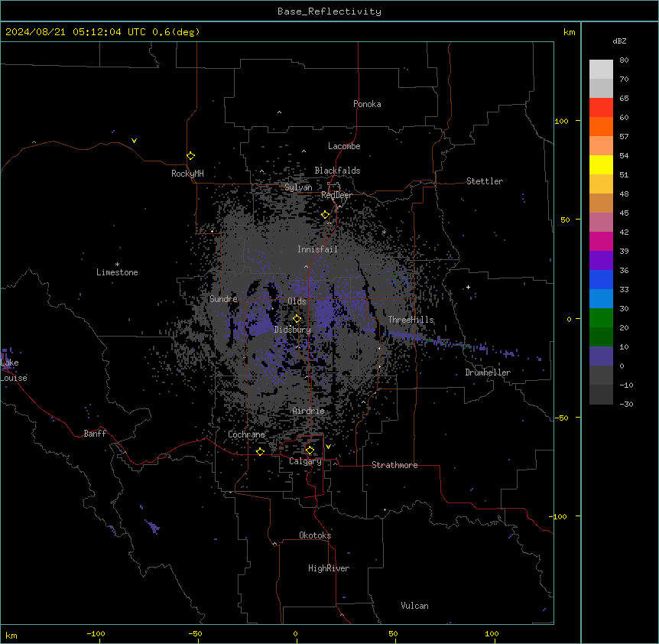Viewport: 659px width, 644px height.
Task: Click the light gray 70-80 dBZ legend swatch
Action: tap(601, 69)
